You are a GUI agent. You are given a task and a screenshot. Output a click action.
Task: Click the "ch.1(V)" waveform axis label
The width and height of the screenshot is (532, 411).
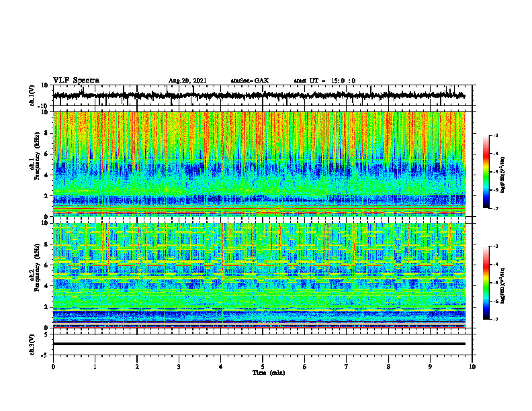[x=32, y=95]
